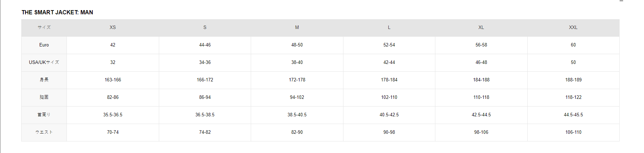Select Euro size cell 60

click(573, 45)
